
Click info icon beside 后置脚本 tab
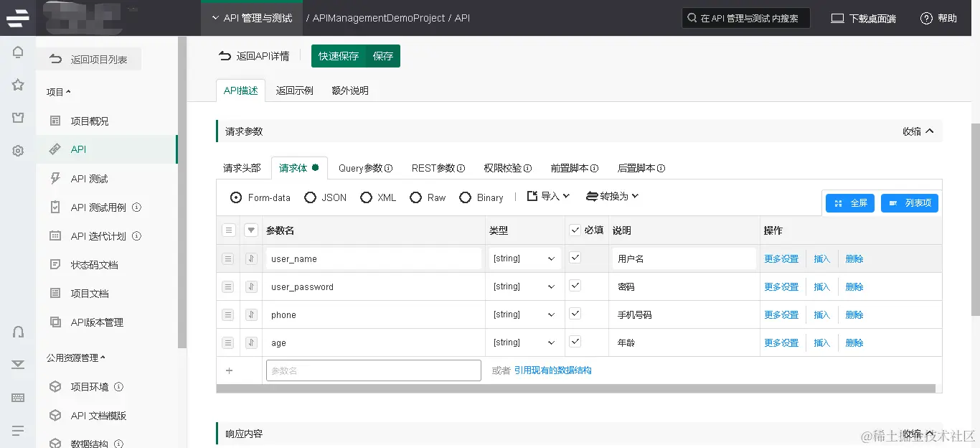click(x=661, y=169)
